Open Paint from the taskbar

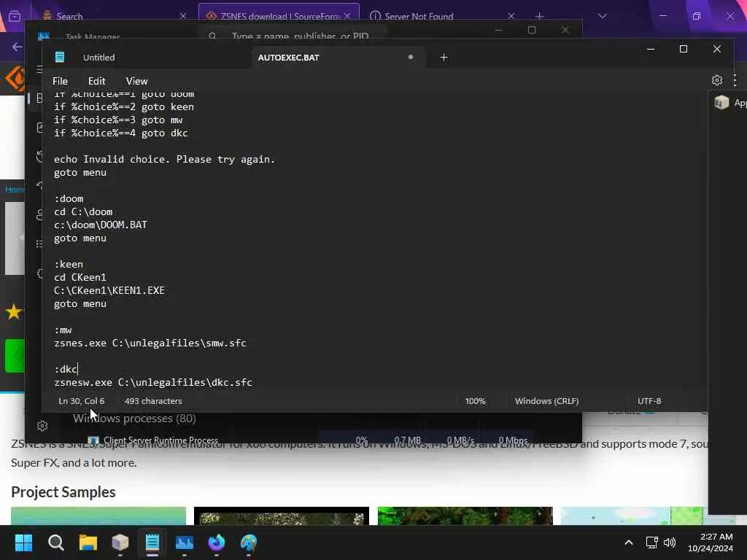tap(248, 542)
